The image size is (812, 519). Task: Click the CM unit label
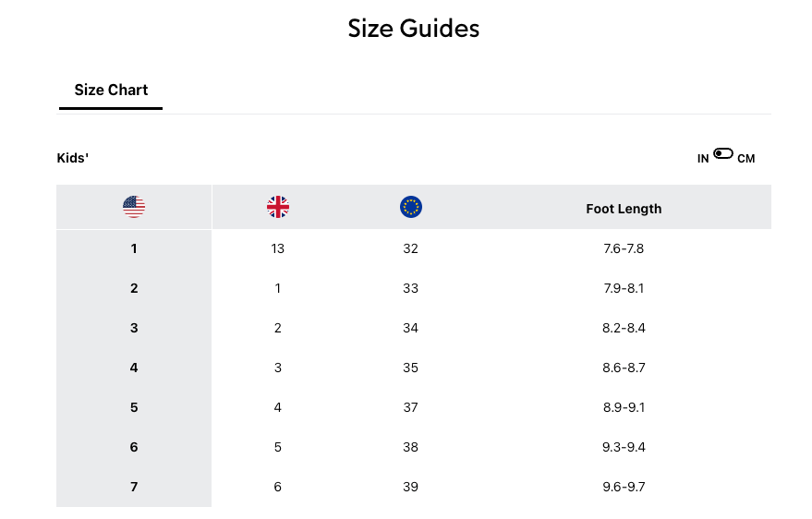pyautogui.click(x=746, y=159)
